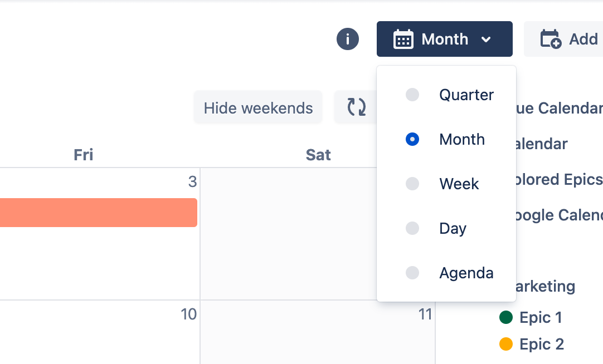Viewport: 603px width, 364px height.
Task: Click the Epic 1 label
Action: (x=541, y=318)
